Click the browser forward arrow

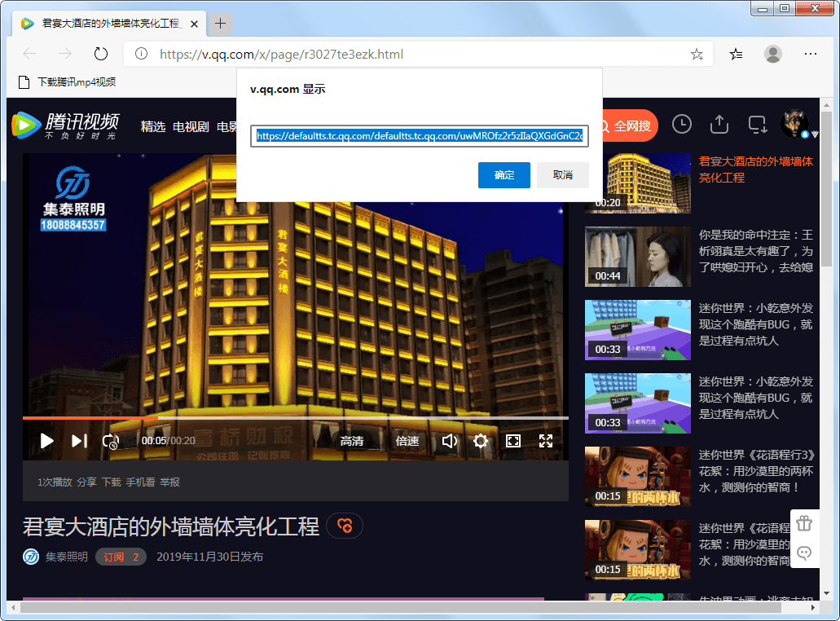[65, 54]
